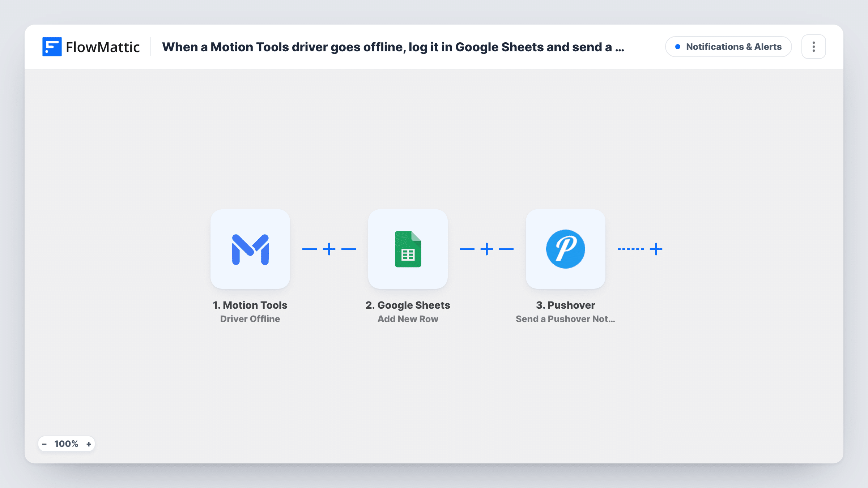Select the '2. Google Sheets' label

408,305
